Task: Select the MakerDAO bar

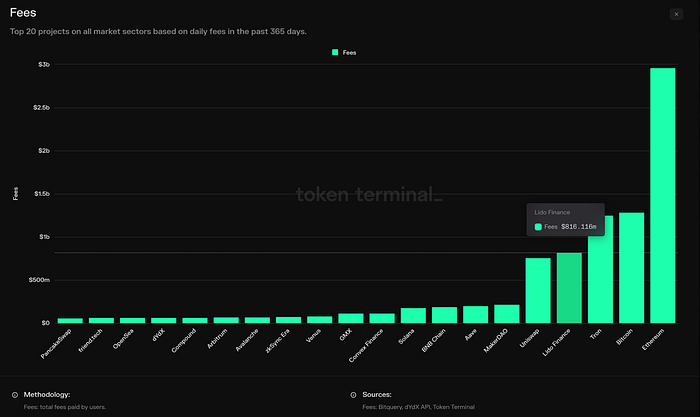Action: [x=507, y=314]
